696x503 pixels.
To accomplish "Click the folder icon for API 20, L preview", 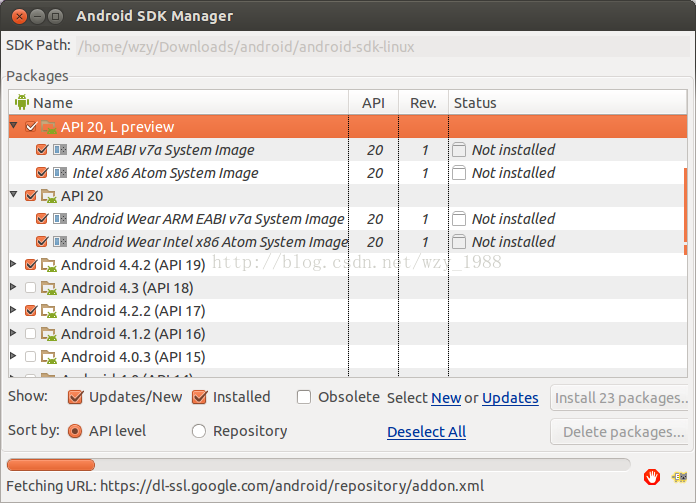I will click(x=49, y=127).
